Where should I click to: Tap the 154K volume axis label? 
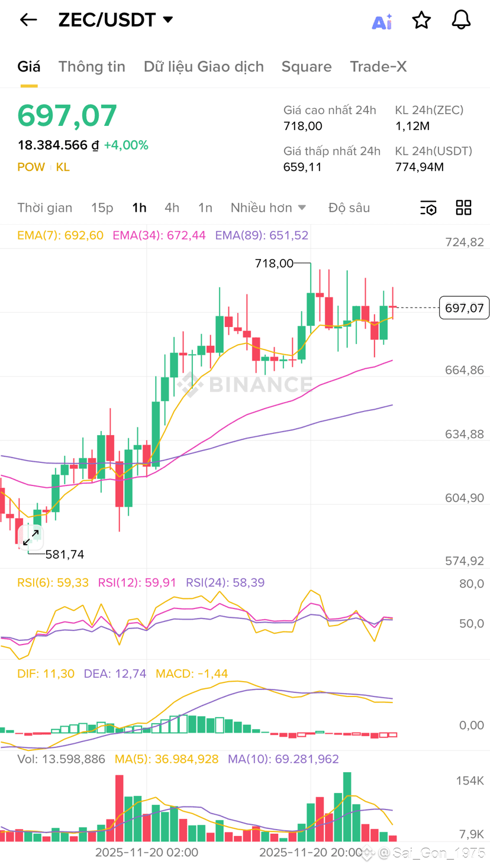click(470, 780)
